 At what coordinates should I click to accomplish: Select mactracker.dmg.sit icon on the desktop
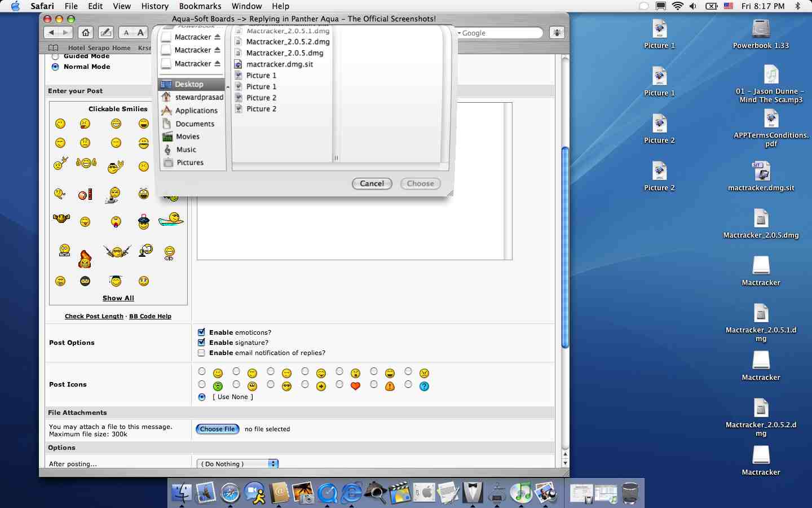click(x=761, y=172)
